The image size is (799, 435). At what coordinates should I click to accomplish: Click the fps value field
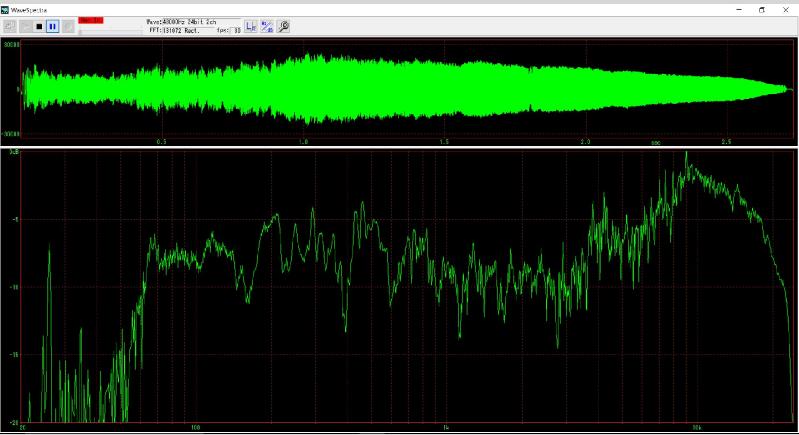[236, 31]
